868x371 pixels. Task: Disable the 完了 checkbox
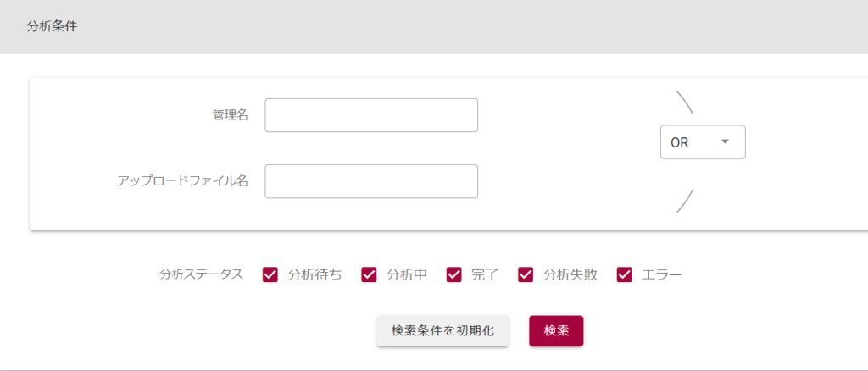pyautogui.click(x=454, y=274)
